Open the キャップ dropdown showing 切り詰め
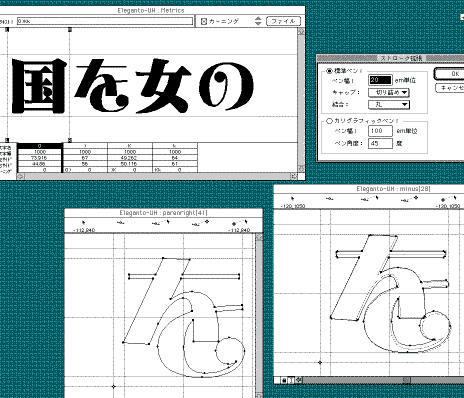This screenshot has width=464, height=398. pos(389,92)
